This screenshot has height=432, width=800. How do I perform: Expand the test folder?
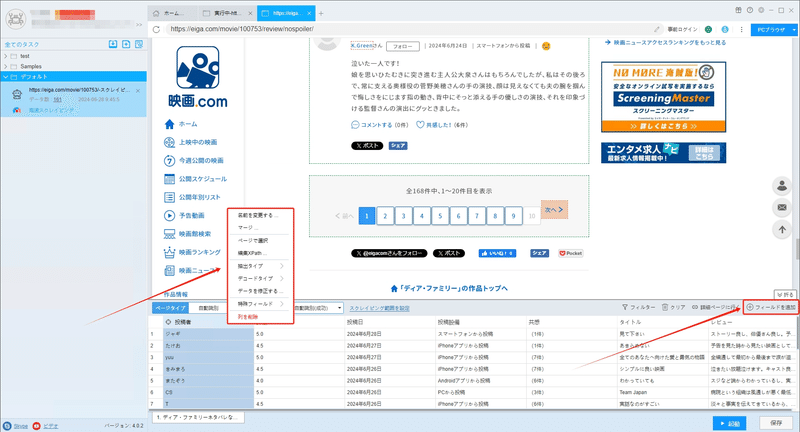6,56
